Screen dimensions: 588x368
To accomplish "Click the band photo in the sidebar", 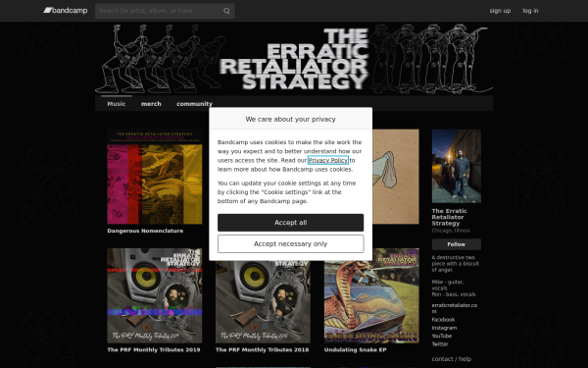I will [457, 167].
